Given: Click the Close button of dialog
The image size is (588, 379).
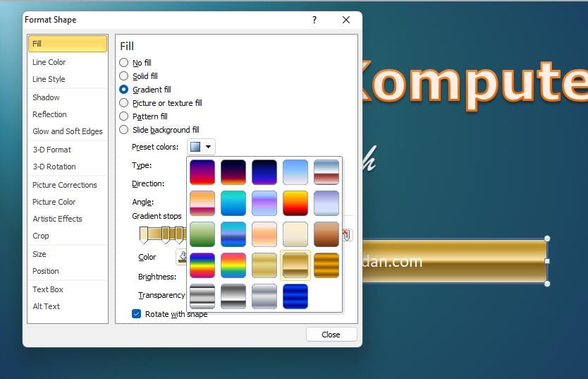Looking at the screenshot, I should (331, 335).
